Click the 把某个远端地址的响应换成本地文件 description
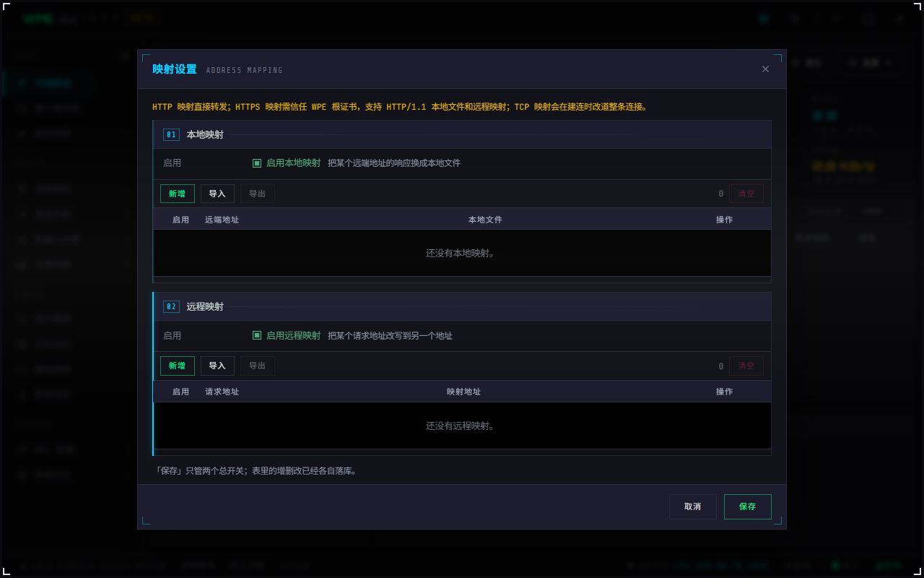924x578 pixels. 394,163
